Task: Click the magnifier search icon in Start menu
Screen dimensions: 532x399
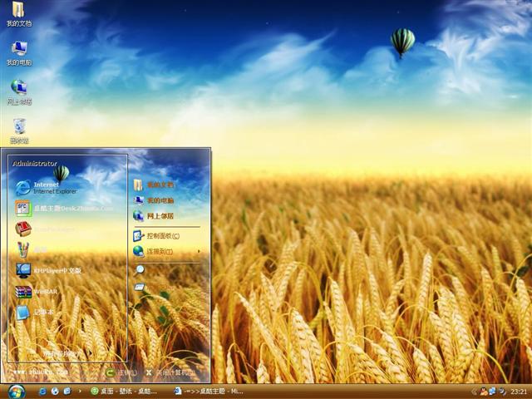Action: (139, 269)
